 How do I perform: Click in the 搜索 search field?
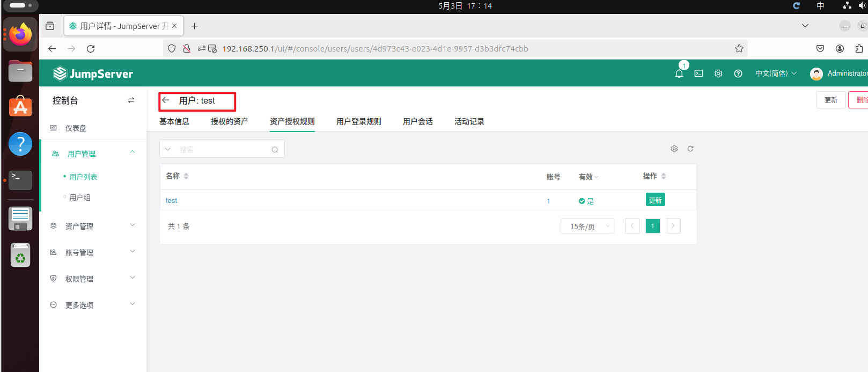click(x=223, y=150)
